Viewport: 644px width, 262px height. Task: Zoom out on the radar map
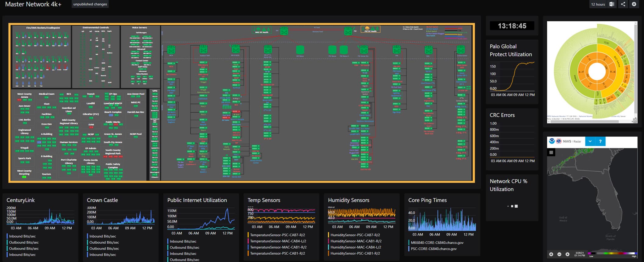[559, 254]
